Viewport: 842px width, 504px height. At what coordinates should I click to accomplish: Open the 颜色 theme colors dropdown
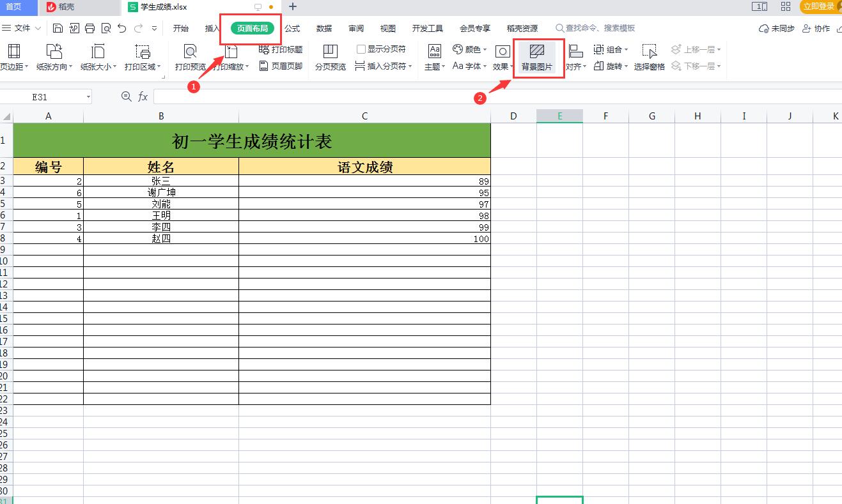[470, 49]
